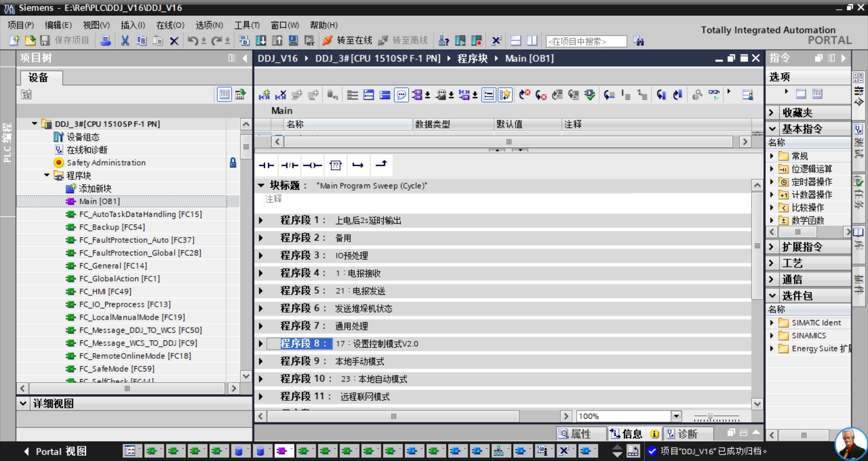
Task: Insert a normally closed contact
Action: click(x=290, y=165)
